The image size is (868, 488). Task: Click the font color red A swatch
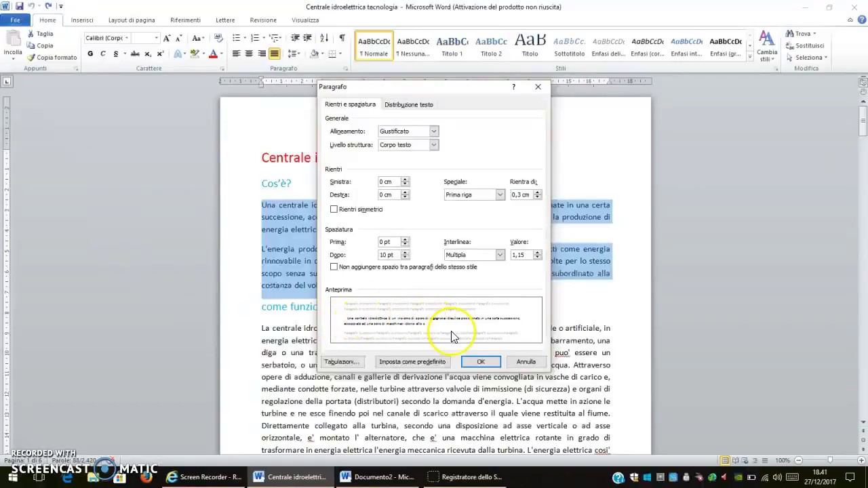(213, 54)
